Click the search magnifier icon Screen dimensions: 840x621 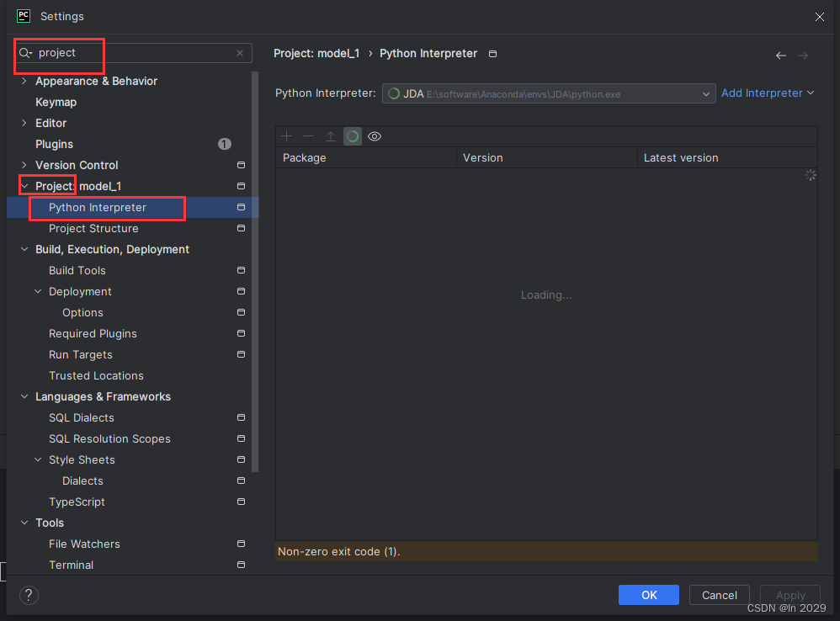point(25,52)
